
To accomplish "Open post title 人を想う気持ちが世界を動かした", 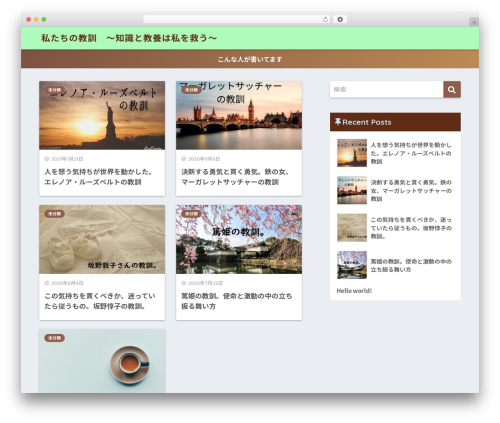I will point(99,177).
